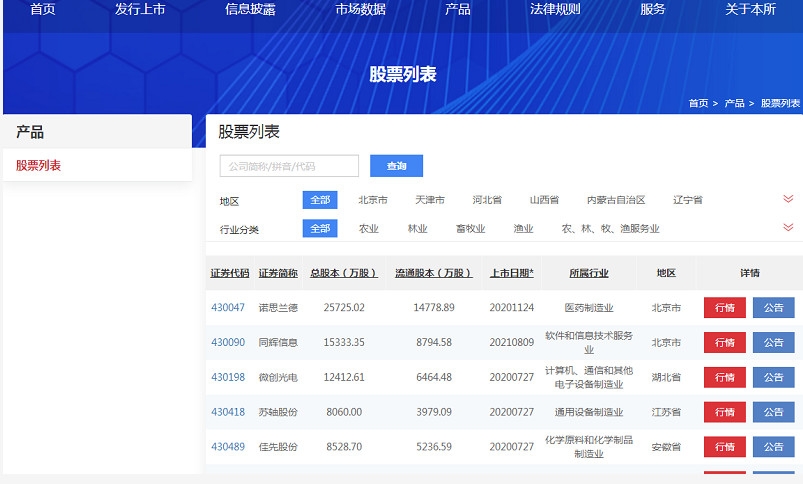Click 公告 button for 佳先股份
Image resolution: width=803 pixels, height=484 pixels.
click(x=773, y=447)
